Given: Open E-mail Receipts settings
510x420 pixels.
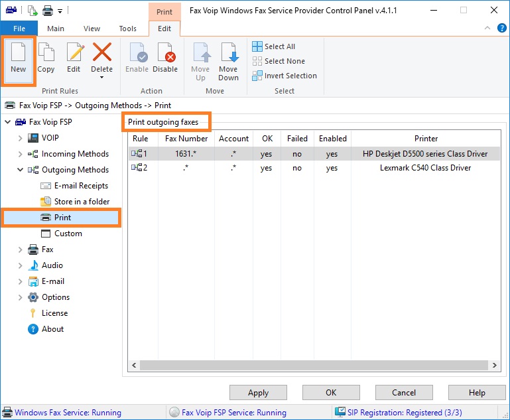Looking at the screenshot, I should point(74,186).
